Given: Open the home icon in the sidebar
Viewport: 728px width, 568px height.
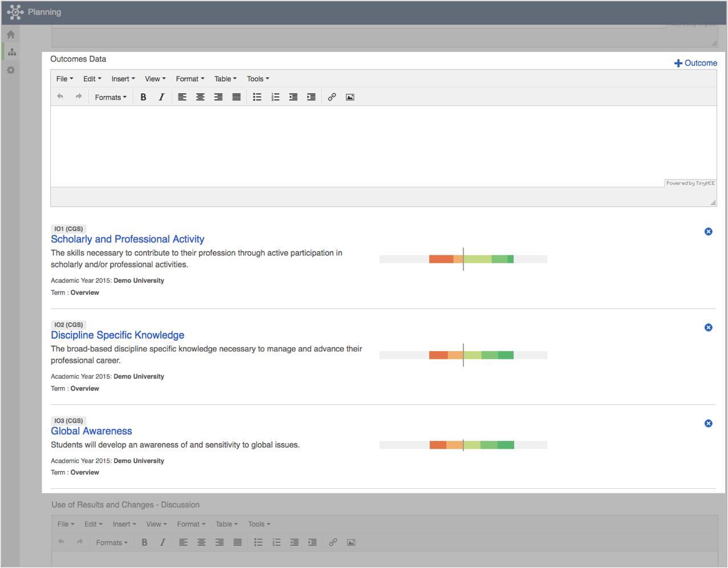Looking at the screenshot, I should click(11, 35).
